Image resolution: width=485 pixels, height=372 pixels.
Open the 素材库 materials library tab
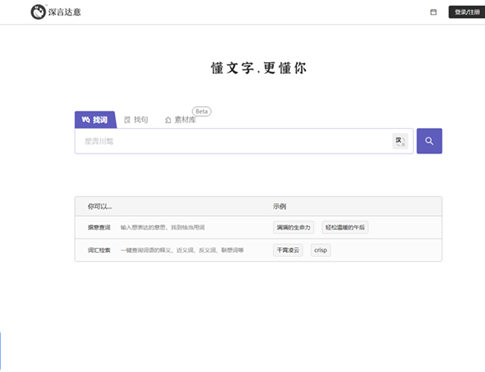click(180, 120)
